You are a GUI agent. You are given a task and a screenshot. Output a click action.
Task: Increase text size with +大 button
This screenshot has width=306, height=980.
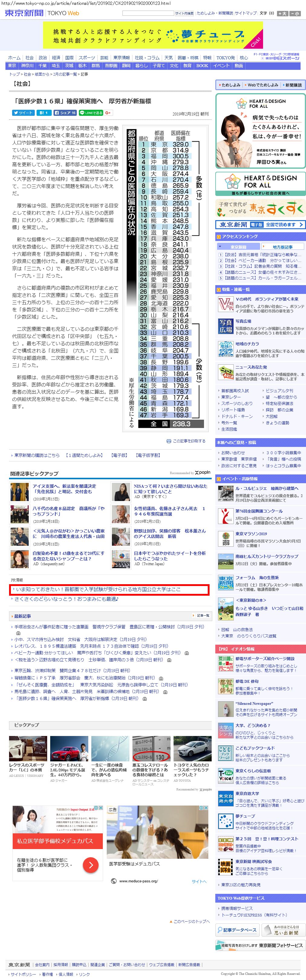point(282,13)
